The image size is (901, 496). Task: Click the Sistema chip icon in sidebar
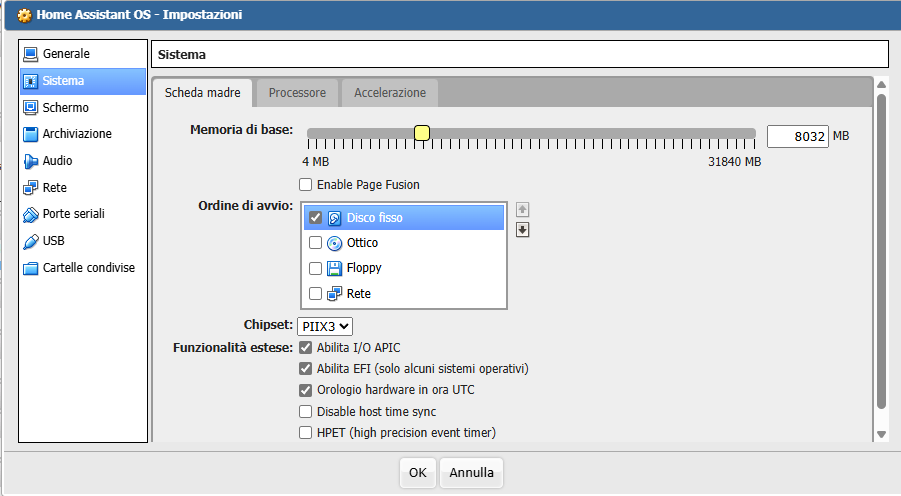point(30,81)
